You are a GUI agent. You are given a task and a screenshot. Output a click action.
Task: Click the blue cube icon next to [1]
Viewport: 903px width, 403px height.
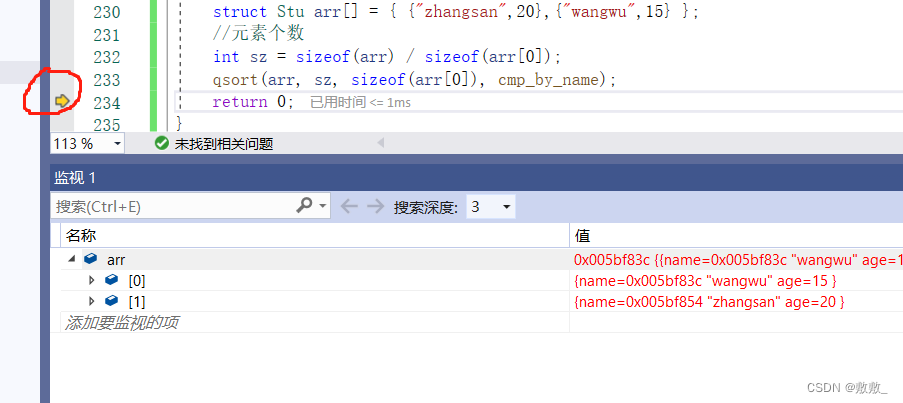pos(111,301)
